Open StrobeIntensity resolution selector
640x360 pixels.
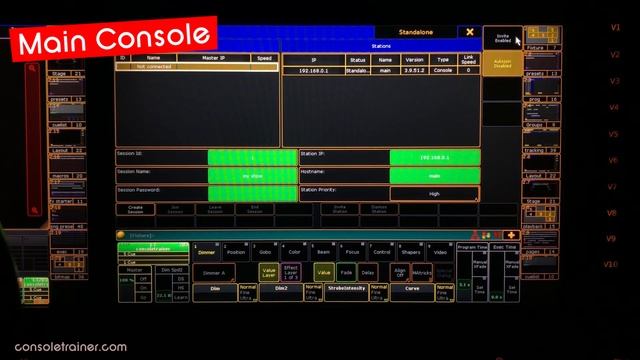click(x=379, y=293)
